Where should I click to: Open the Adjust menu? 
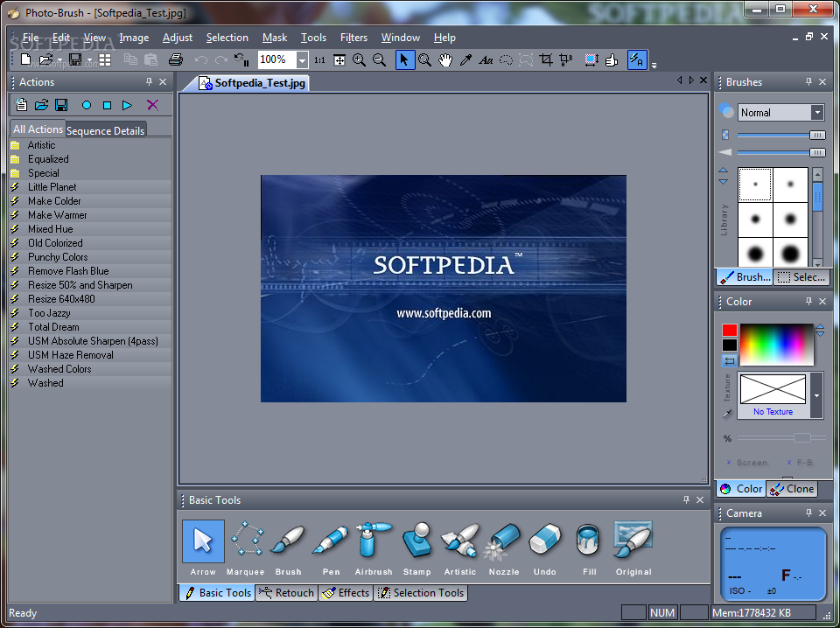[178, 38]
